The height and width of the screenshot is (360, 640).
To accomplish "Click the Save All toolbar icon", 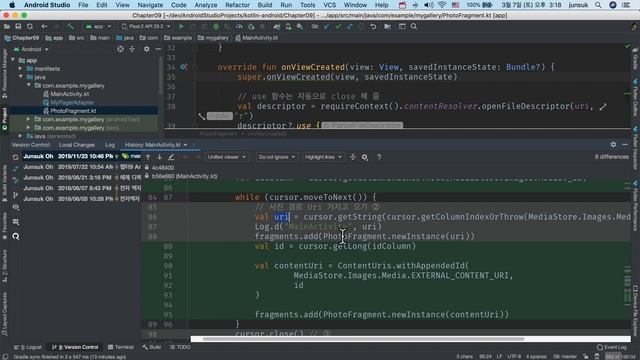I will pyautogui.click(x=18, y=27).
